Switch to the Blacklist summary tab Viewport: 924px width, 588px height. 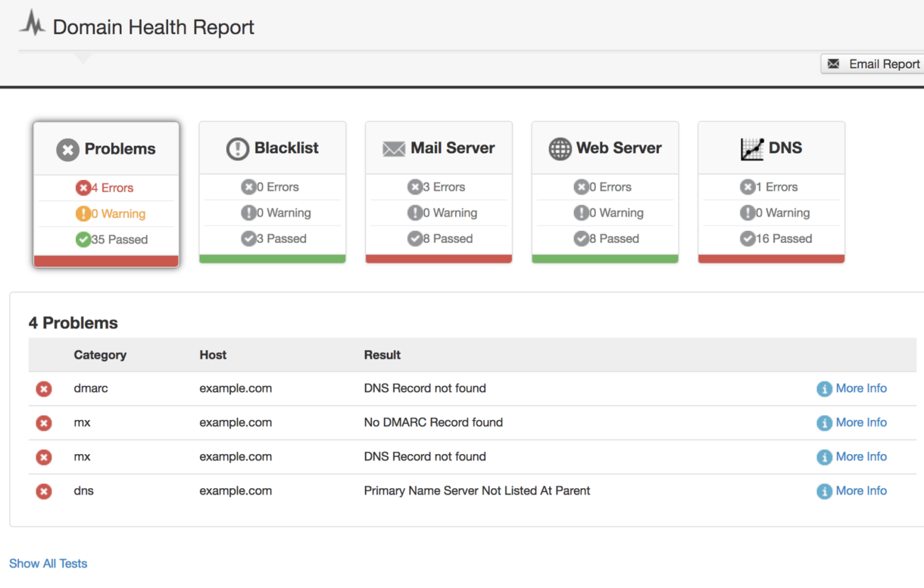[273, 148]
